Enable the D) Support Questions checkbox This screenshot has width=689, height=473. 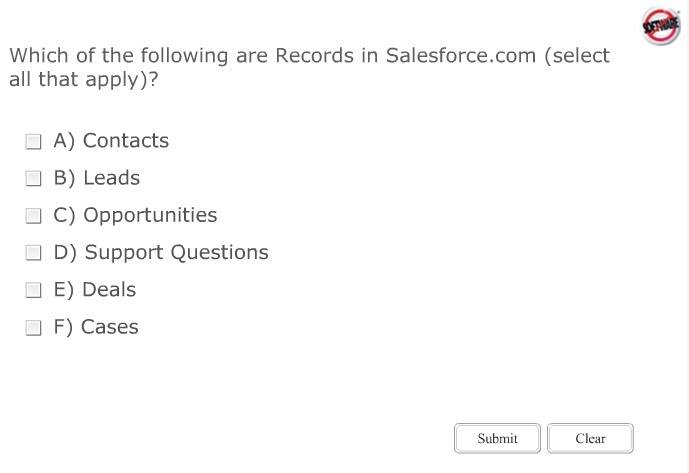point(34,253)
